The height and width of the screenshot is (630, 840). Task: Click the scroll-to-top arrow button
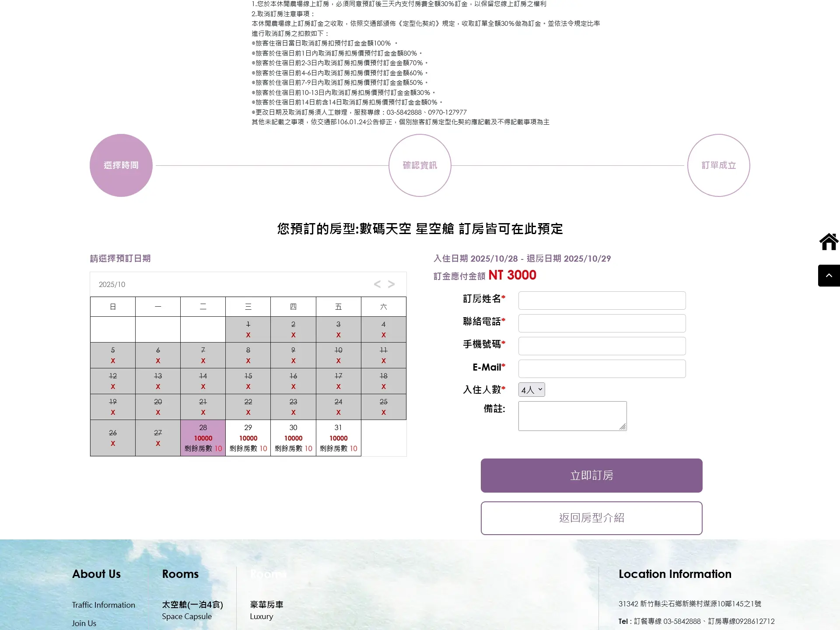coord(829,276)
